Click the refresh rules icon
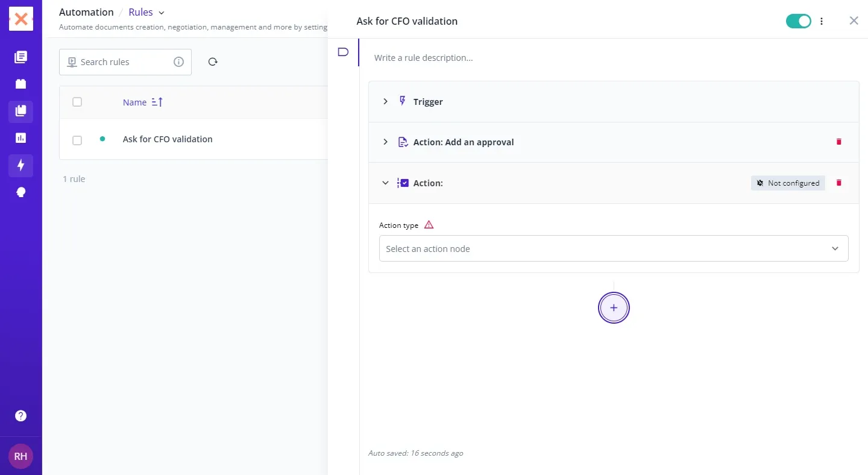 click(213, 61)
